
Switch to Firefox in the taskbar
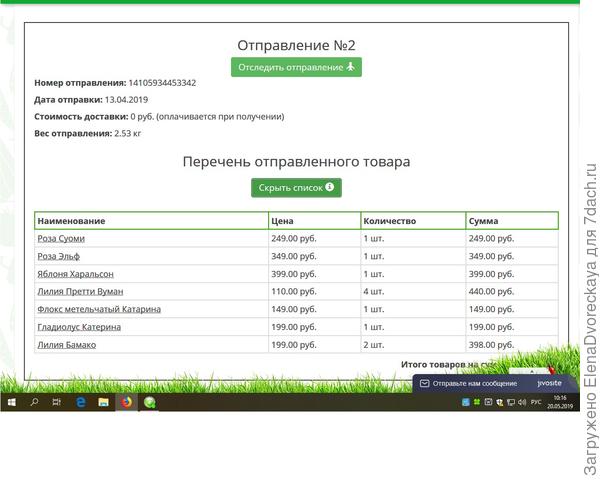click(x=126, y=402)
